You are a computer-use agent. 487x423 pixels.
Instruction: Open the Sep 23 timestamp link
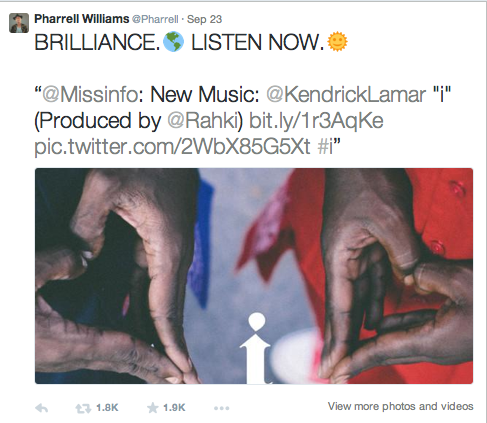pos(204,19)
